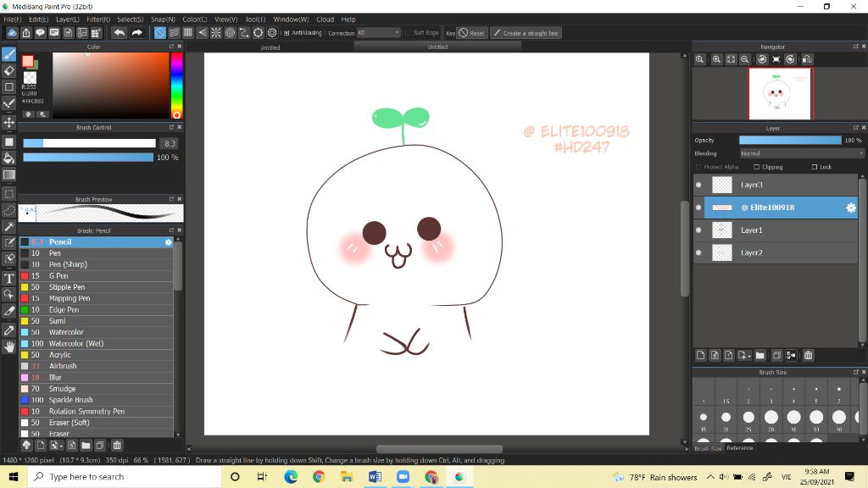Click the Windows search box
The height and width of the screenshot is (488, 868).
pyautogui.click(x=125, y=476)
